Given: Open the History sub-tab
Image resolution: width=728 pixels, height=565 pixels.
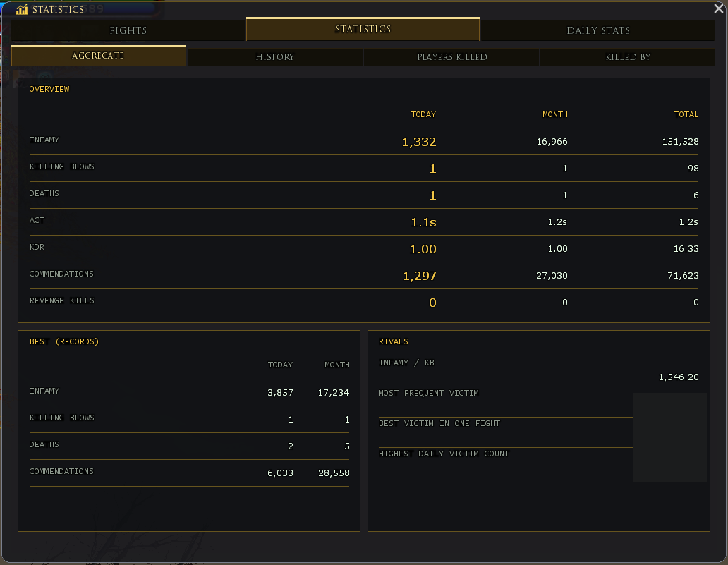Looking at the screenshot, I should (275, 57).
